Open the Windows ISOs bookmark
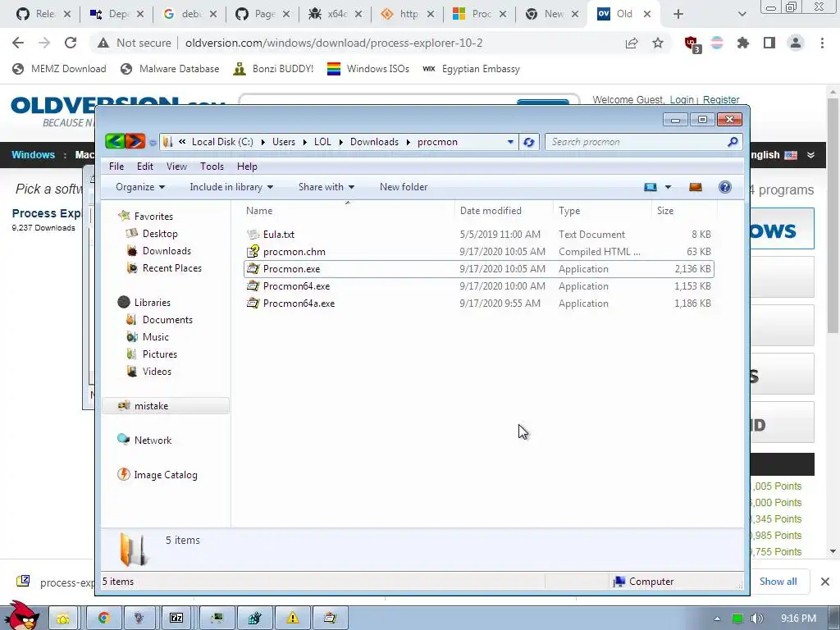Viewport: 840px width, 630px height. (x=368, y=69)
